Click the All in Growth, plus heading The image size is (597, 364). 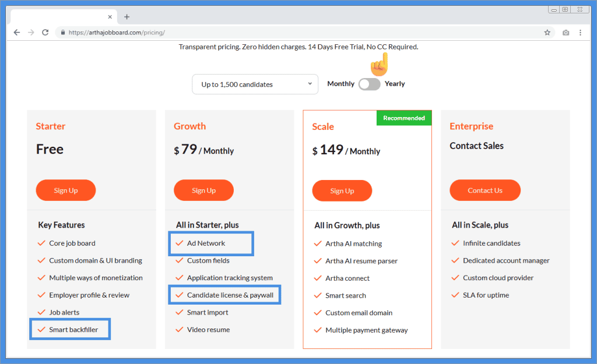click(x=347, y=225)
